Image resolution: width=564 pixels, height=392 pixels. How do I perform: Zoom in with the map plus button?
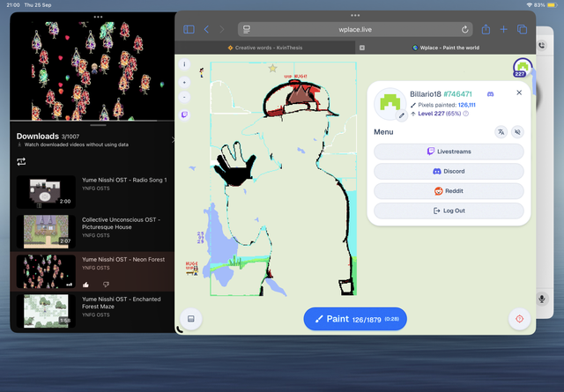pyautogui.click(x=184, y=83)
